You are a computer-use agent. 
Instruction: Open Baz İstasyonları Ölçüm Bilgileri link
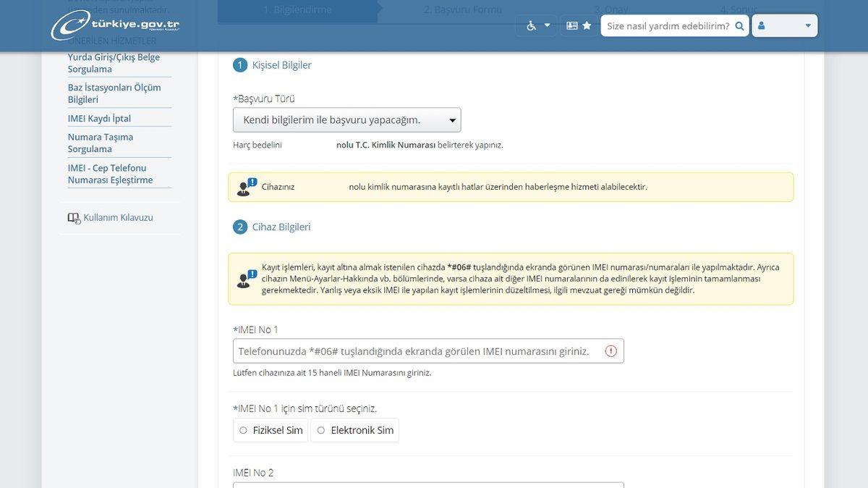tap(114, 93)
